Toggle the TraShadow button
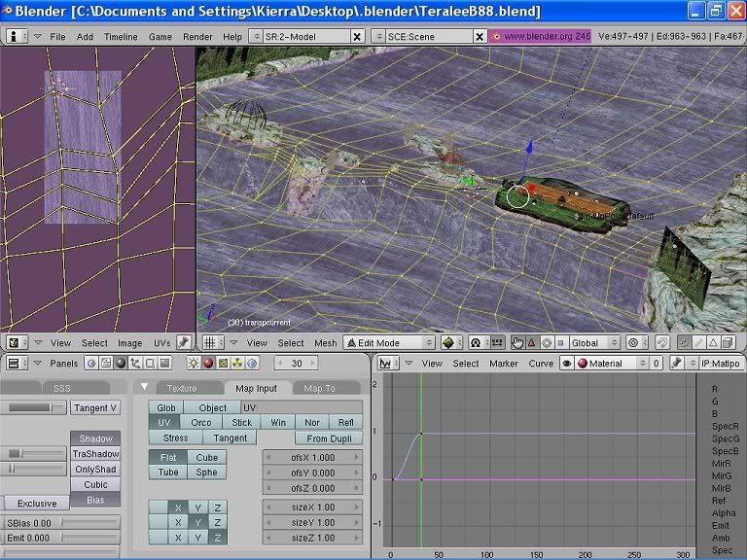Screen dimensions: 747x560 [95, 454]
